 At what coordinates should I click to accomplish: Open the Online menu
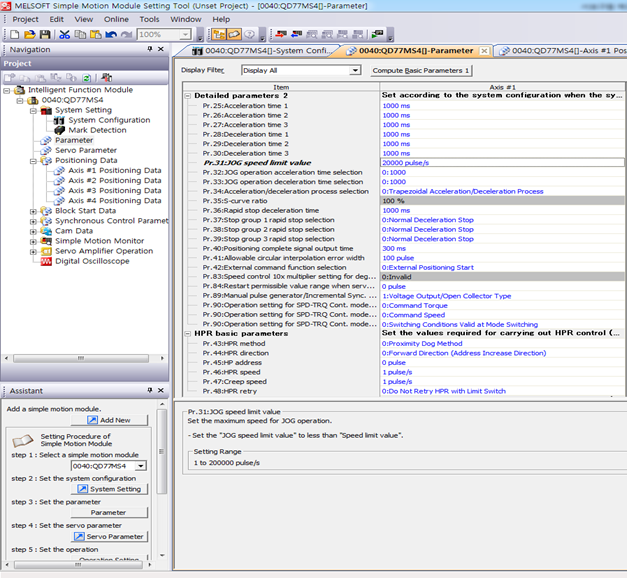[x=116, y=19]
